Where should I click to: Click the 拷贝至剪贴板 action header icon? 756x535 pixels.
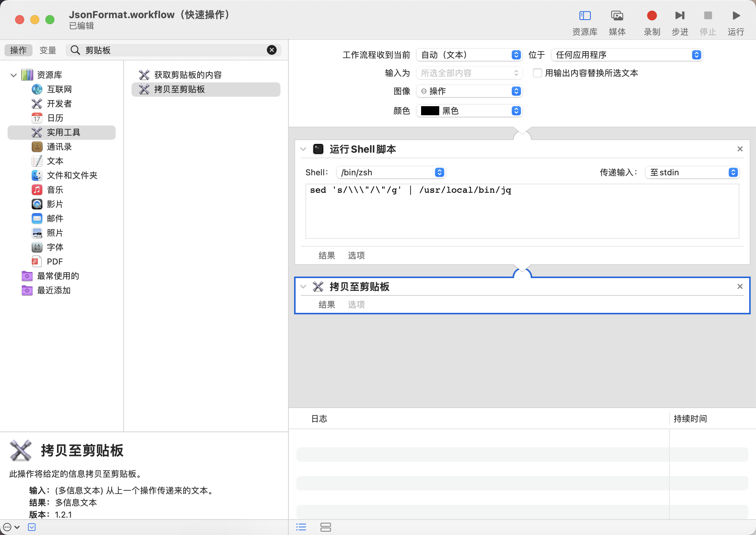(x=318, y=287)
